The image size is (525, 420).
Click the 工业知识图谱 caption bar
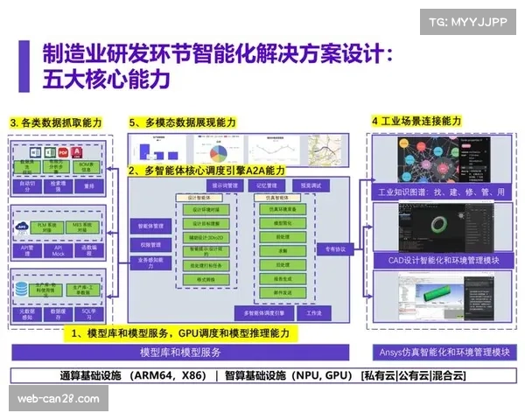pyautogui.click(x=442, y=192)
